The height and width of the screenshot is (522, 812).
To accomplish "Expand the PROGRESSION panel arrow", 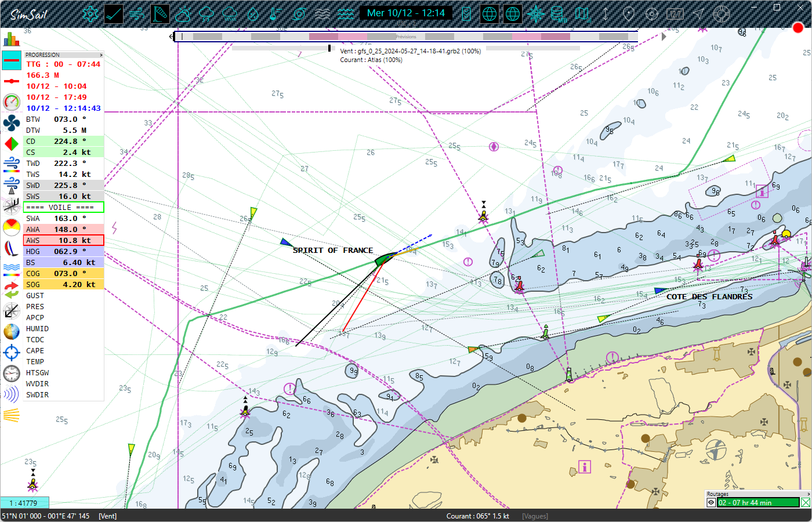I will [x=101, y=55].
